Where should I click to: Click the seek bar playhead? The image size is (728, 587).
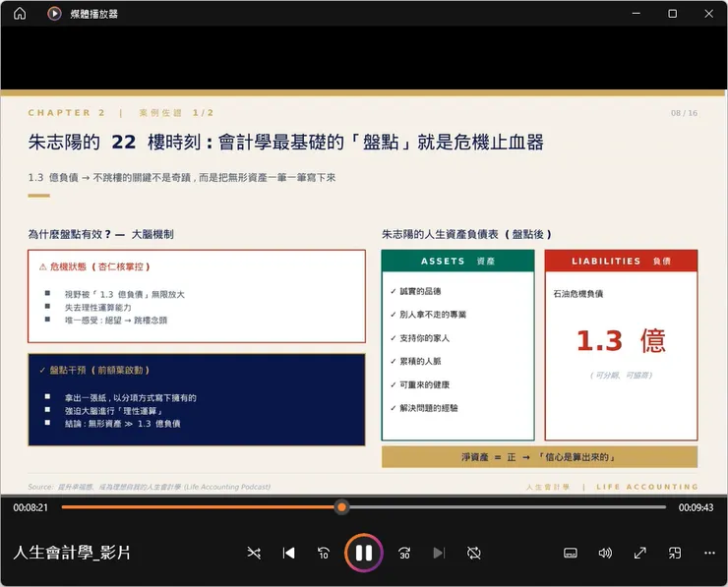(x=341, y=507)
